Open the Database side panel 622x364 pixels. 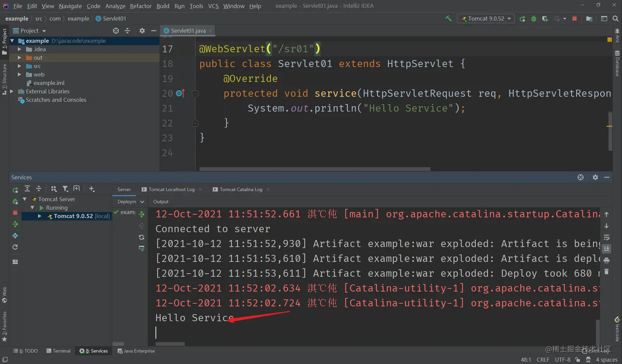coord(617,63)
